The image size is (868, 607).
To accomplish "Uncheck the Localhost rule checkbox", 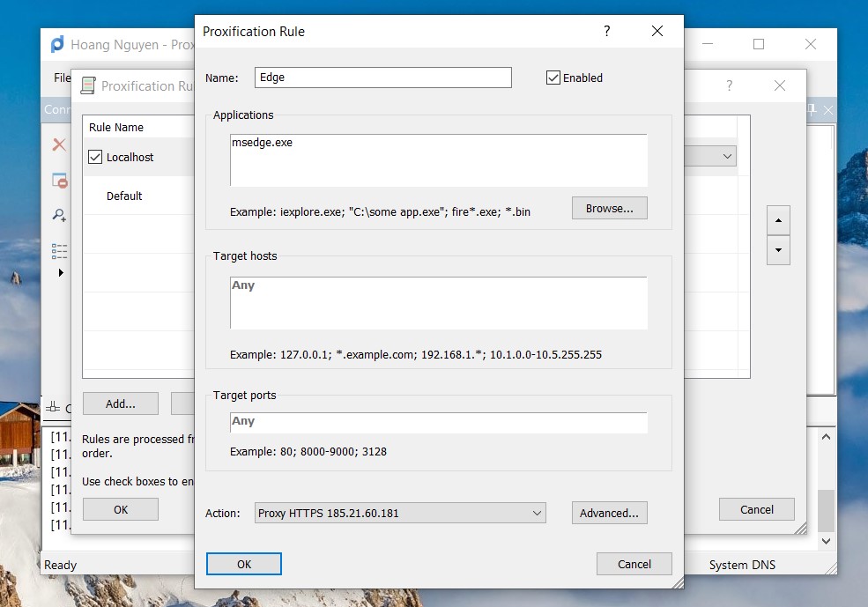I will tap(96, 158).
